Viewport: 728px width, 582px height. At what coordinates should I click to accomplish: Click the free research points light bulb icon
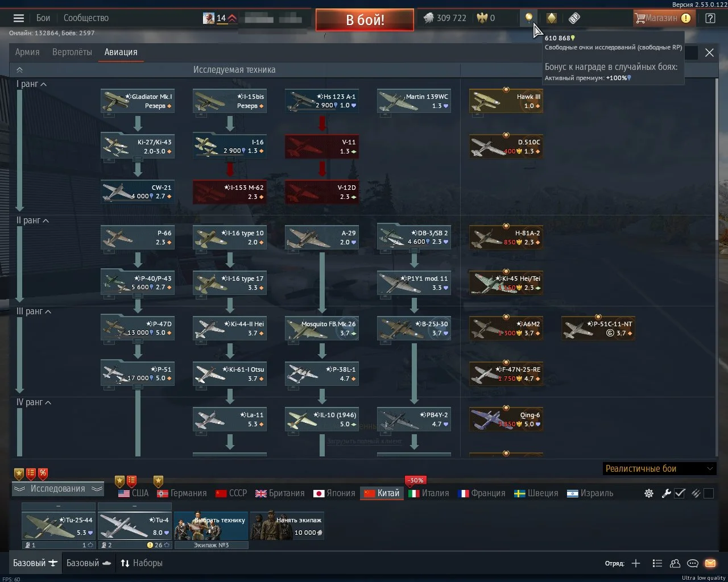(x=529, y=18)
